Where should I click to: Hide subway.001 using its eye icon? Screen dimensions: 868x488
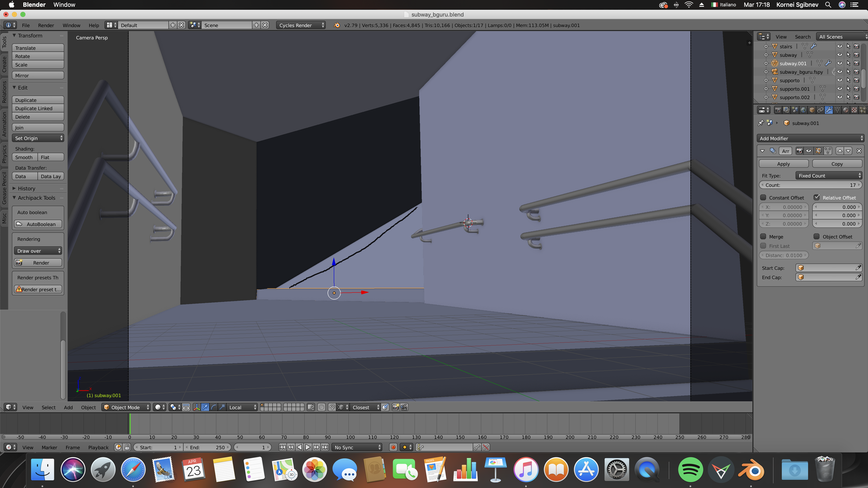[x=840, y=63]
